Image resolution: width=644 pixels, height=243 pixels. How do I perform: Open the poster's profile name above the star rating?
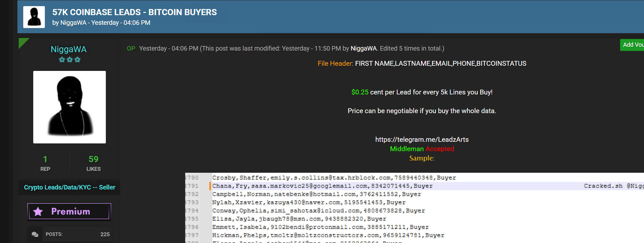pyautogui.click(x=68, y=49)
